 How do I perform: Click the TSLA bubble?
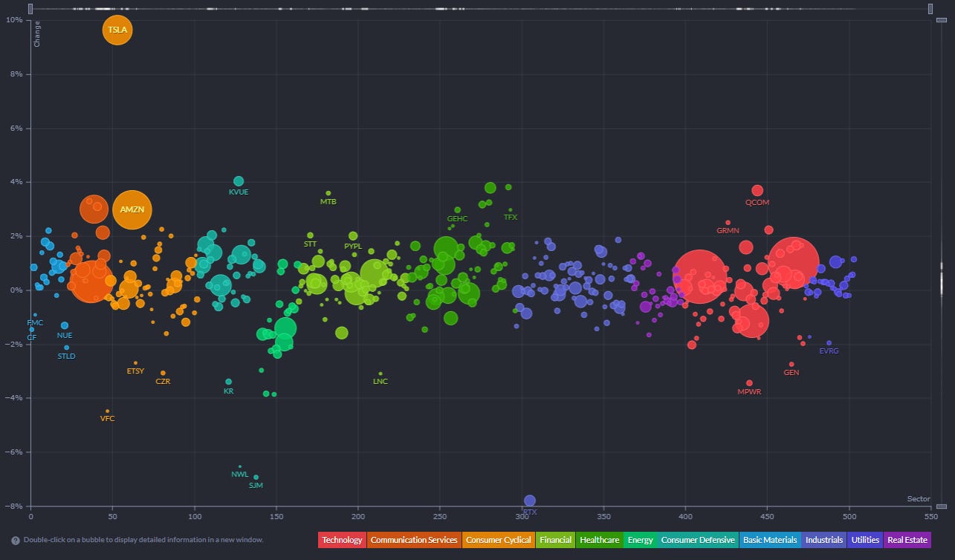click(117, 30)
